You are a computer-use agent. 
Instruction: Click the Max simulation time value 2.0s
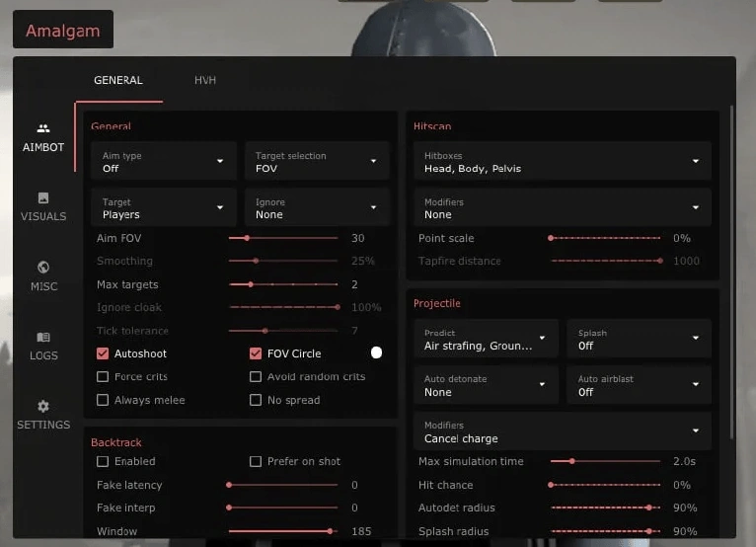coord(684,462)
